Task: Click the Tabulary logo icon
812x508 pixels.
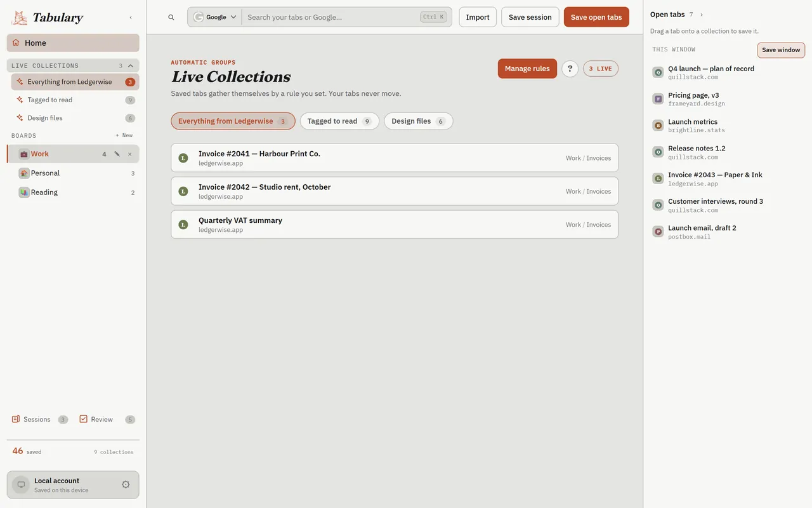Action: (20, 18)
